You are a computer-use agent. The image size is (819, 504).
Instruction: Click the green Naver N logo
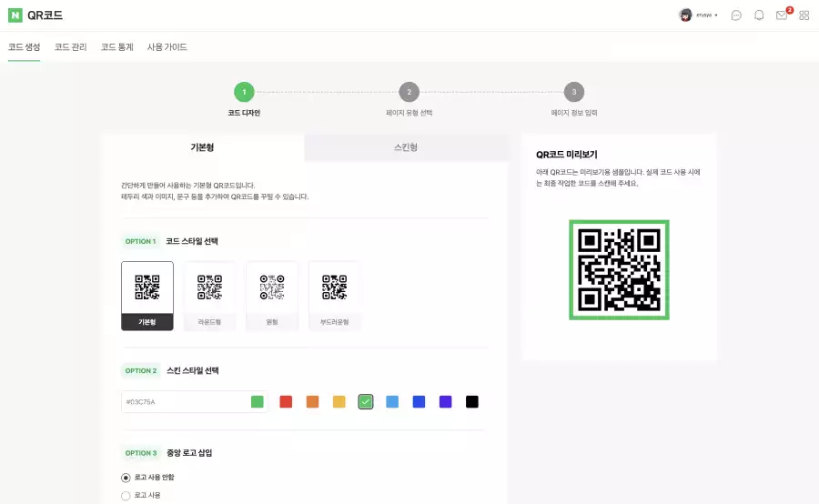pyautogui.click(x=15, y=15)
